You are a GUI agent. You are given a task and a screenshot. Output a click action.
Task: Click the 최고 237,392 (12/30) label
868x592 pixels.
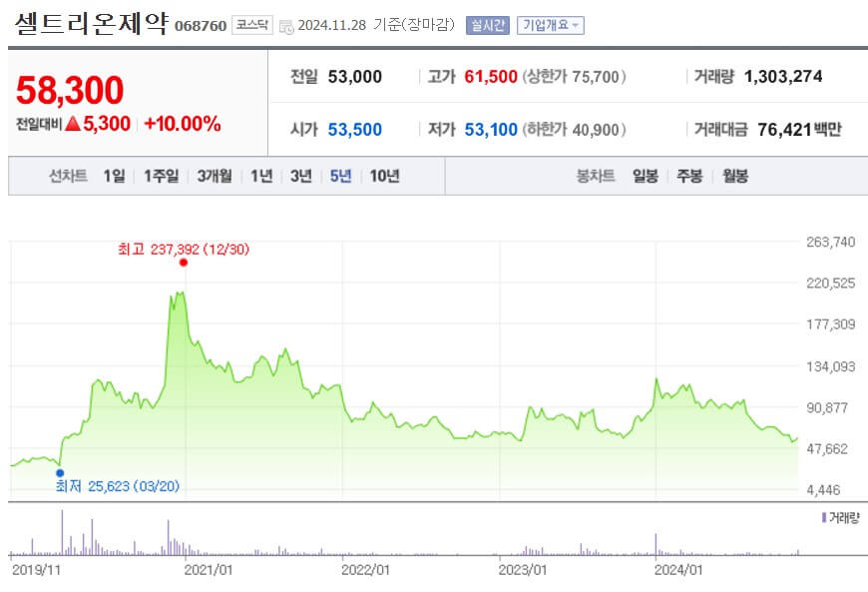(184, 250)
